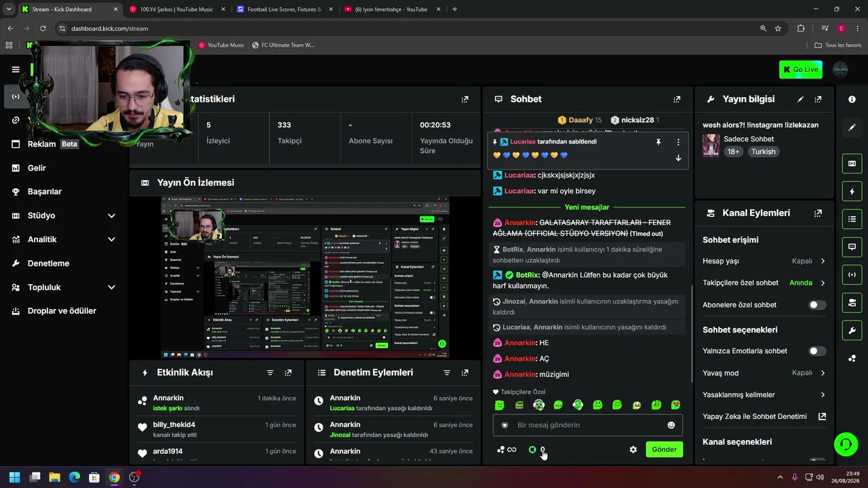Open the Windows Start menu
The image size is (868, 488).
point(14,477)
